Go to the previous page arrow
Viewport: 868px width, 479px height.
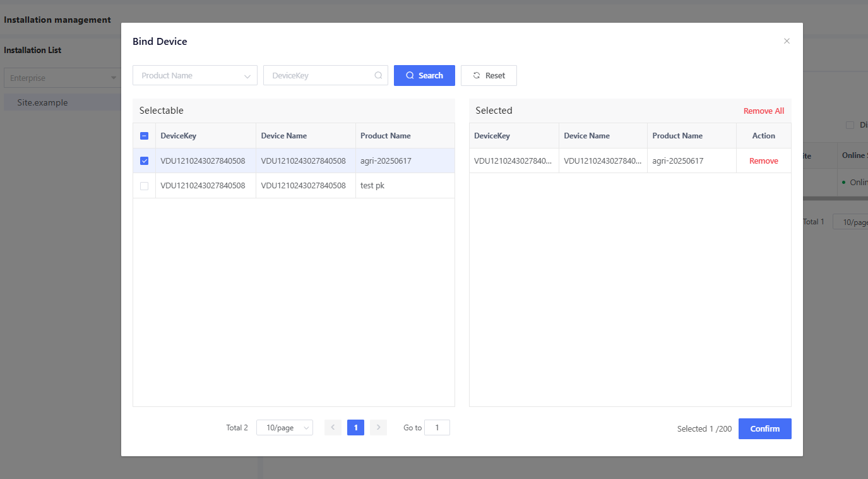pos(333,428)
